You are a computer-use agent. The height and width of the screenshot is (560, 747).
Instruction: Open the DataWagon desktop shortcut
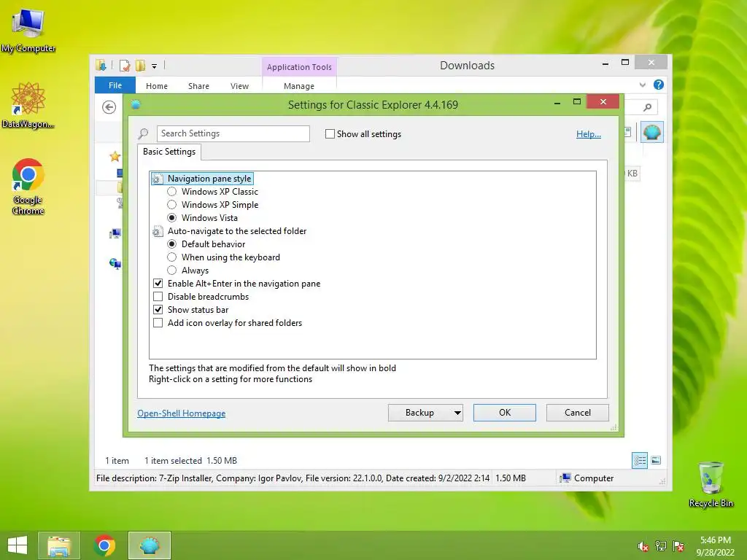point(28,106)
